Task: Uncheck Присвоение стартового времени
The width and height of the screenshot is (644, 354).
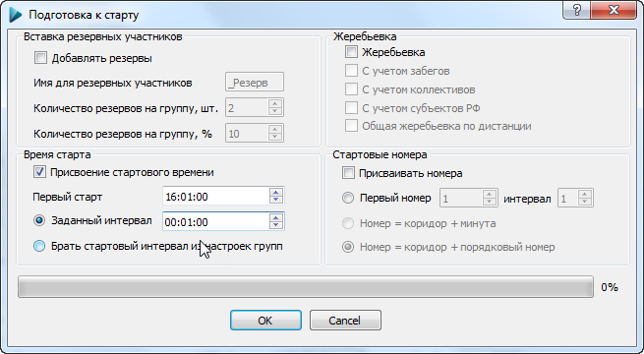Action: 39,172
